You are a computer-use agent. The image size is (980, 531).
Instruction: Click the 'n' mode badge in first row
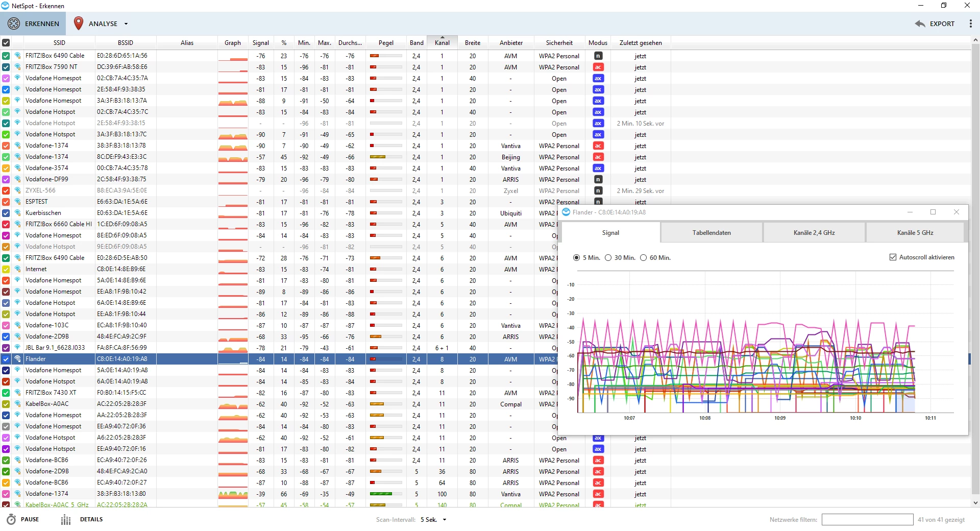tap(598, 56)
